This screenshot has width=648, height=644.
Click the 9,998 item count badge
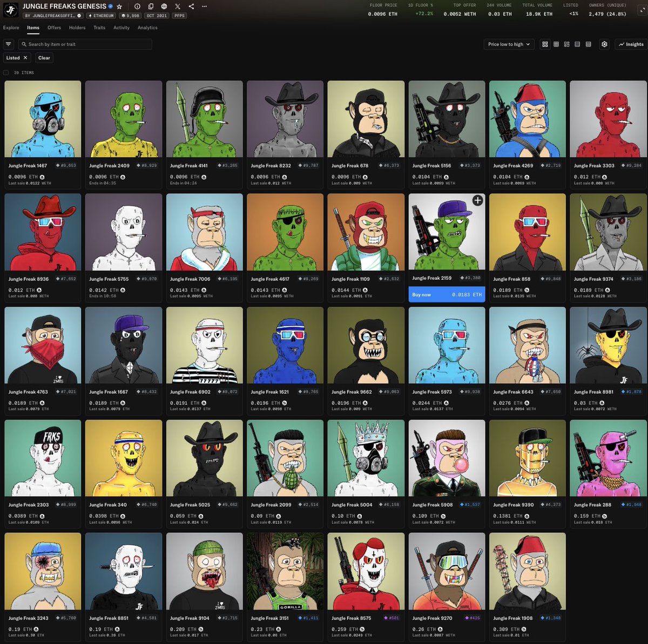130,16
